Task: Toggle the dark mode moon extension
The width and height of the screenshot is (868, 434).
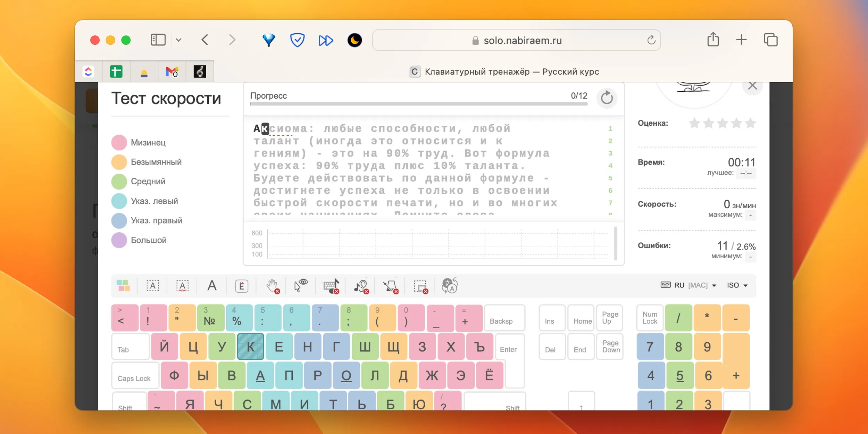Action: pyautogui.click(x=354, y=40)
